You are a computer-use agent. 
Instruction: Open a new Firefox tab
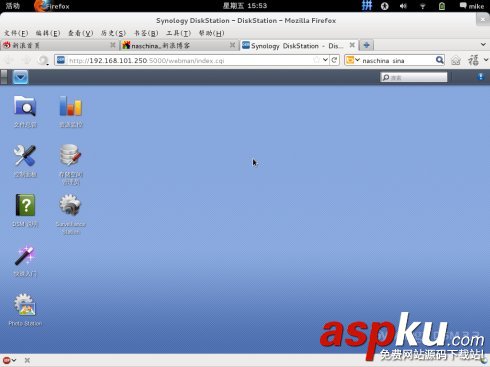(366, 45)
